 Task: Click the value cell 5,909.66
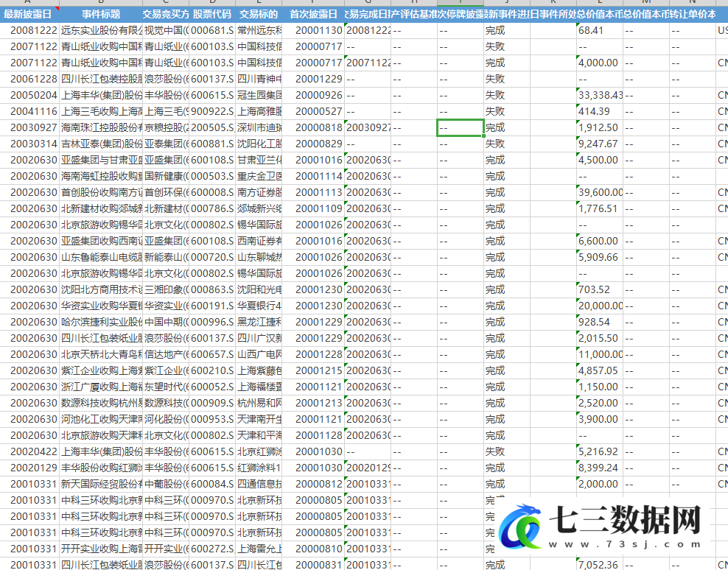(x=600, y=257)
